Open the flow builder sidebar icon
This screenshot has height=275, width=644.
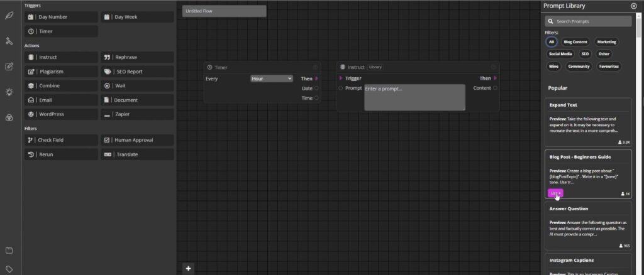click(x=9, y=41)
